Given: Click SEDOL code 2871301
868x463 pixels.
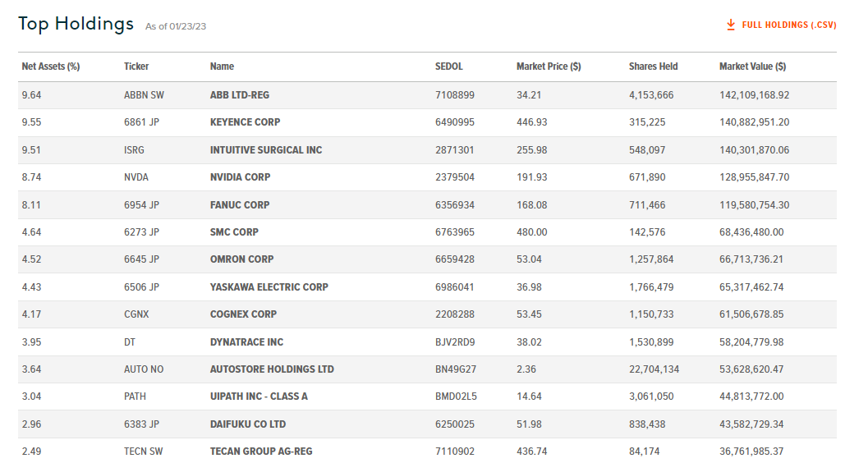Looking at the screenshot, I should (455, 150).
